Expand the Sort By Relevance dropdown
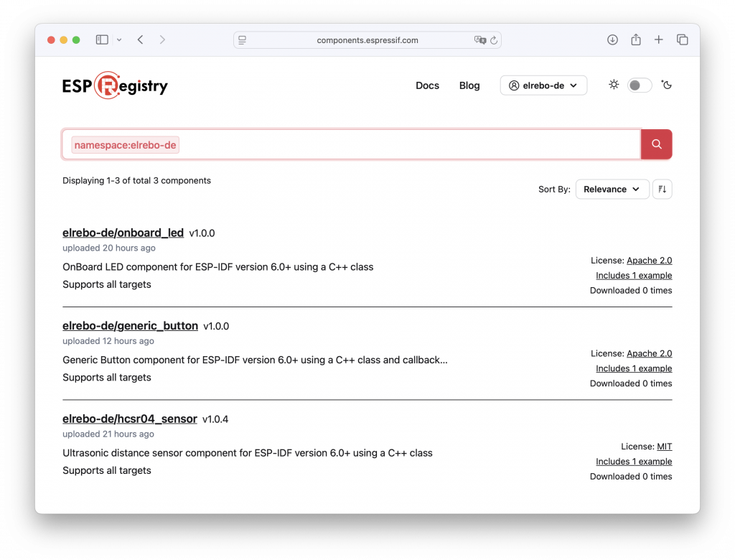This screenshot has width=735, height=560. (612, 190)
